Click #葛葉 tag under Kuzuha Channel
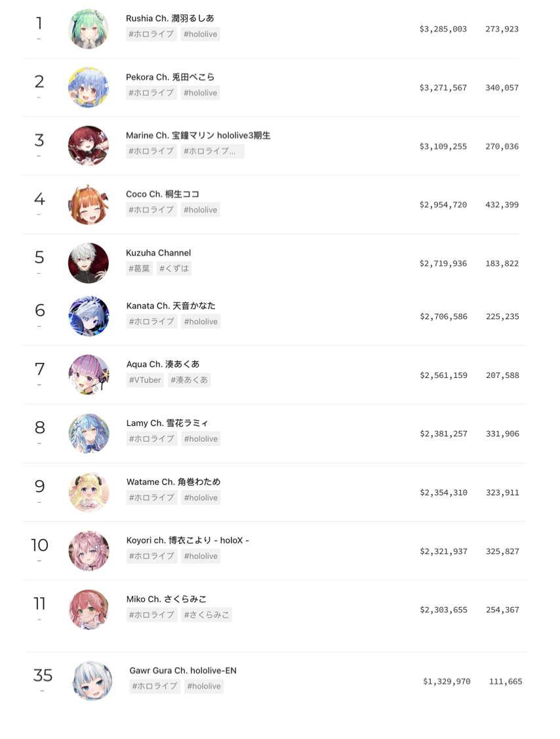This screenshot has width=560, height=739. 140,268
